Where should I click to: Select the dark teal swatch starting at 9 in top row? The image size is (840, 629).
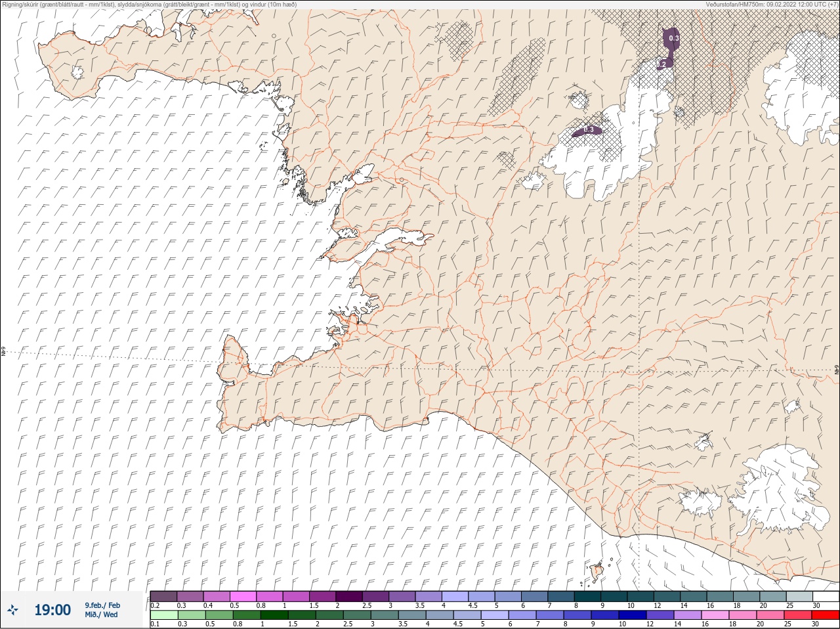click(614, 596)
